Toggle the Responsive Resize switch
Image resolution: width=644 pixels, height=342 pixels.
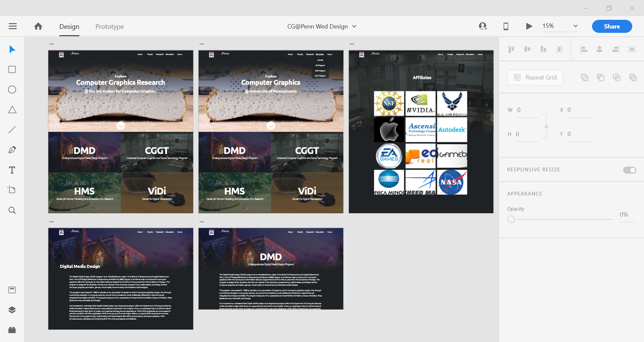click(630, 170)
